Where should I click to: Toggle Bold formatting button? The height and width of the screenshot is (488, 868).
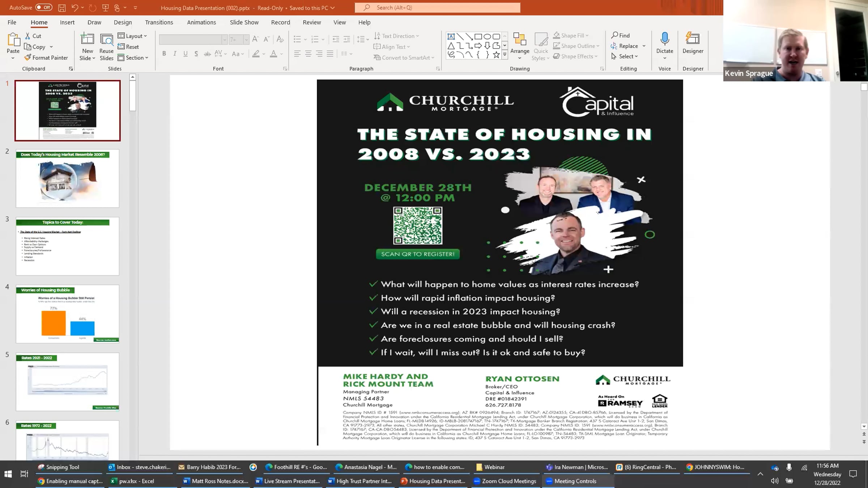point(164,54)
